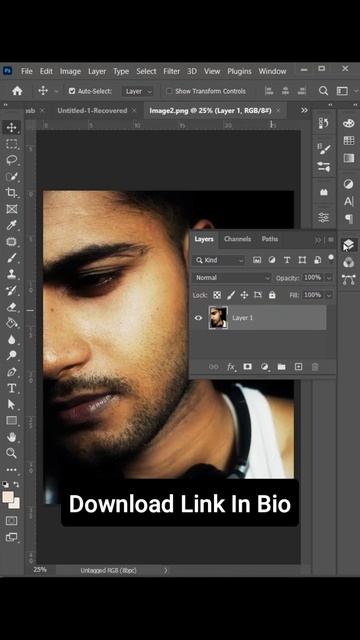Toggle the Auto-Select checkbox
Image resolution: width=360 pixels, height=640 pixels.
point(72,91)
